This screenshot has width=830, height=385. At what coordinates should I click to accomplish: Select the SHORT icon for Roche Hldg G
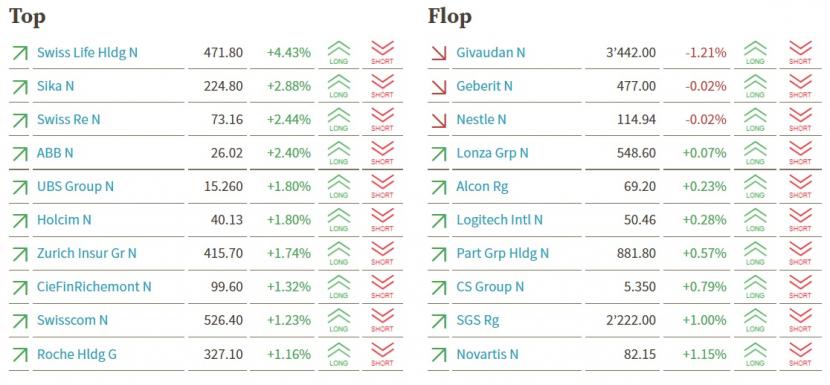(x=382, y=354)
